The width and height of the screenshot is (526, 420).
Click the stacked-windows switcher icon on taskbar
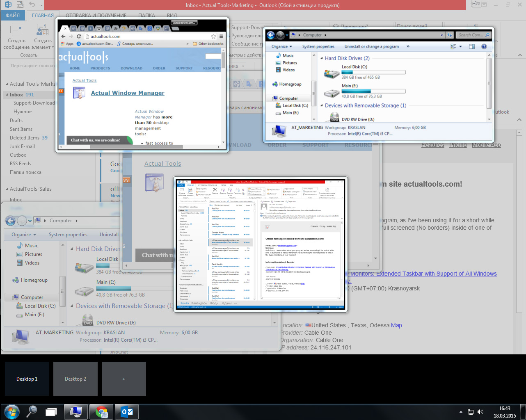click(x=51, y=412)
